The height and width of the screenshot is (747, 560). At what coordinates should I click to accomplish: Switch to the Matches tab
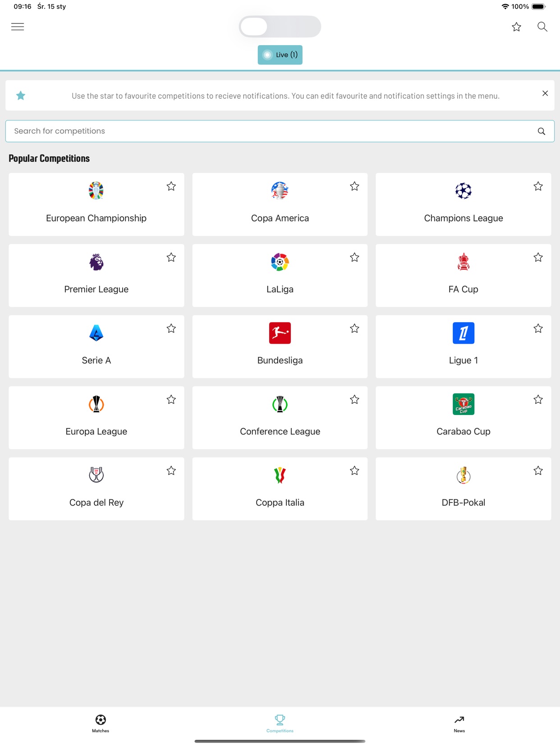point(101,724)
